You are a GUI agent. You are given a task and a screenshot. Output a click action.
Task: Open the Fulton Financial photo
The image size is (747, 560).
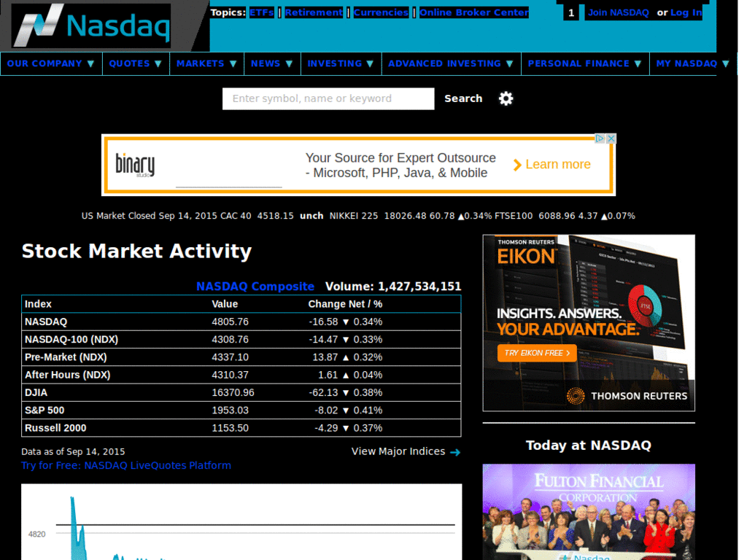(589, 512)
